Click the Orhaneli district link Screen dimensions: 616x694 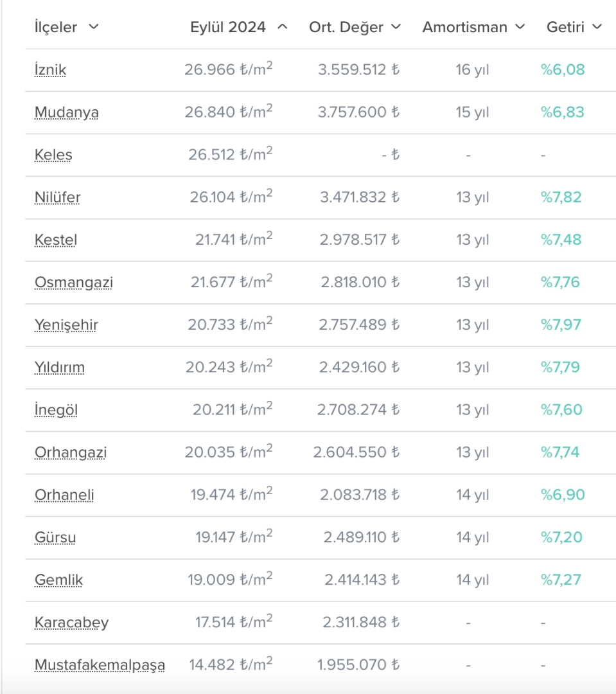click(x=64, y=495)
